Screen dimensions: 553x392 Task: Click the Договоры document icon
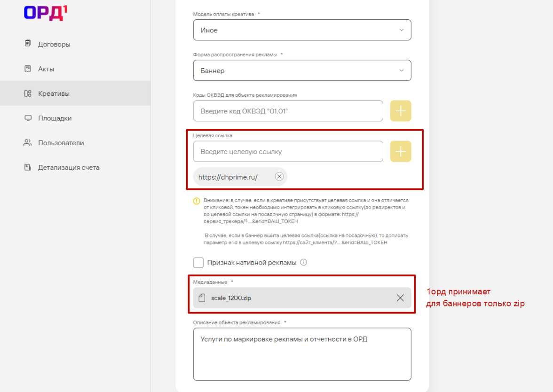[28, 44]
